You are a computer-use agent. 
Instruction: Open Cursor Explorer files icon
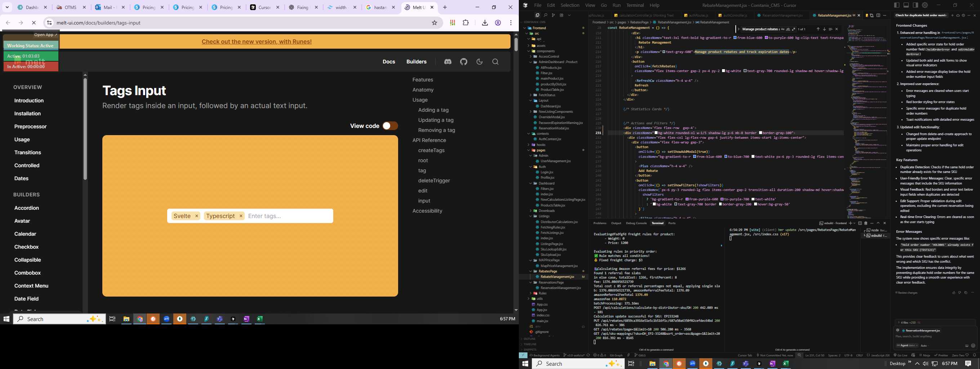point(537,15)
